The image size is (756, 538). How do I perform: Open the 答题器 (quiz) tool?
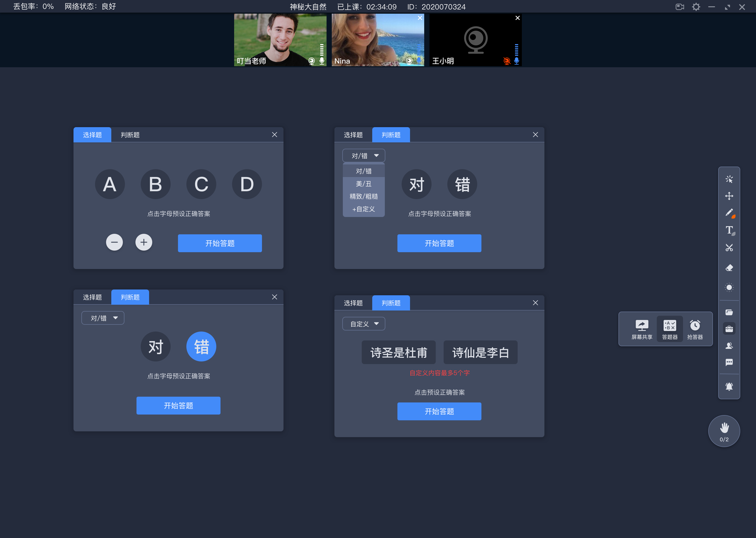[669, 327]
